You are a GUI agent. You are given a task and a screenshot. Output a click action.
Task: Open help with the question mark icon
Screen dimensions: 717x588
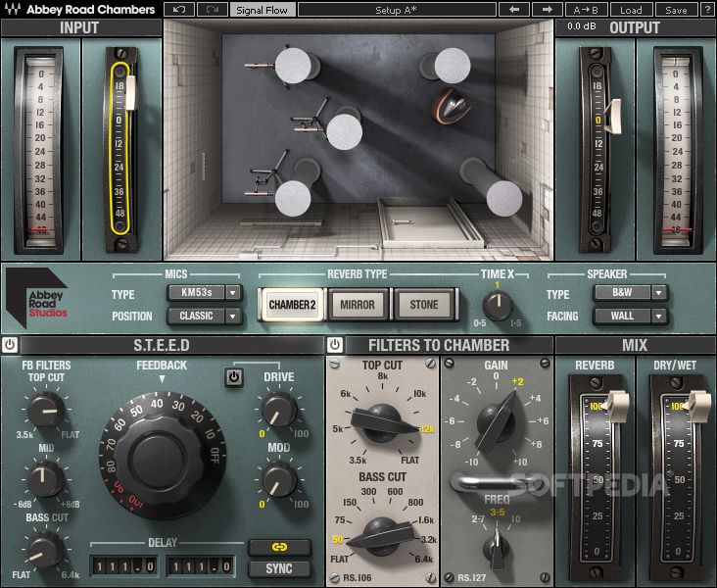(x=708, y=10)
